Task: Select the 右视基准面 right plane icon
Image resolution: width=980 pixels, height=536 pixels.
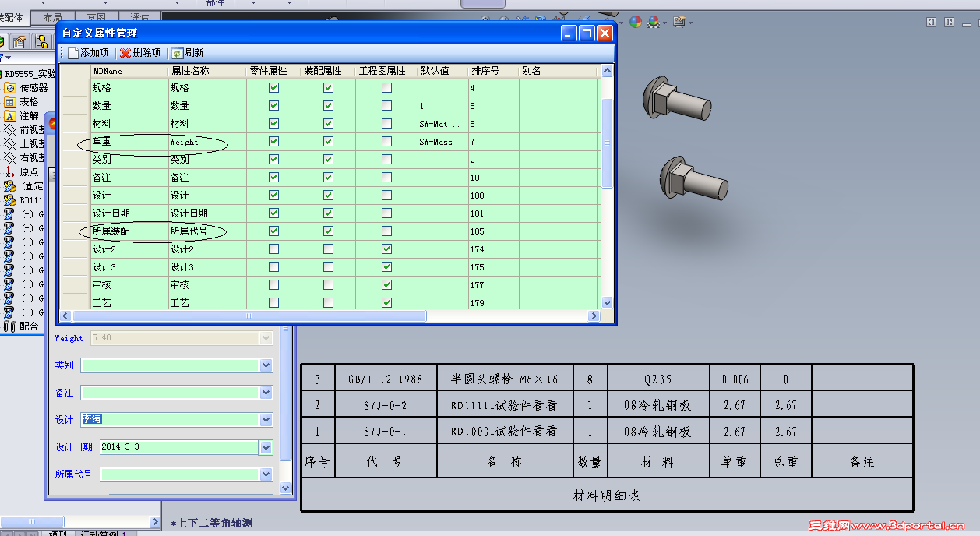Action: pyautogui.click(x=10, y=158)
